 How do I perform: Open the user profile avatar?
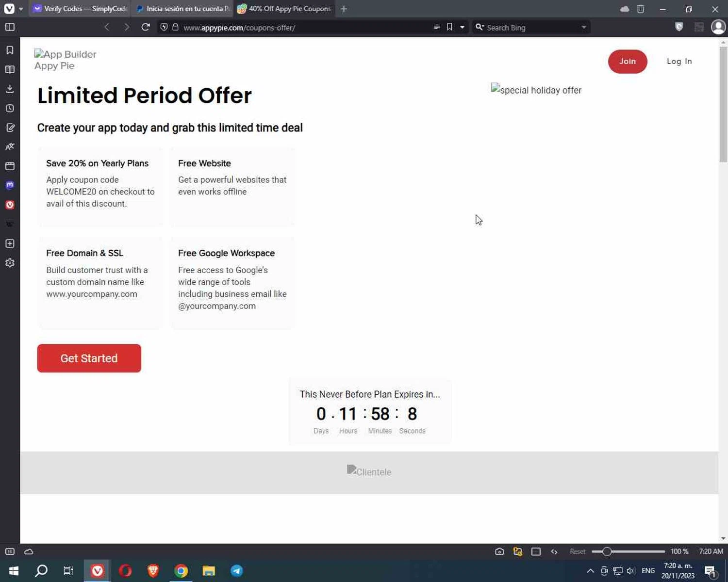pyautogui.click(x=718, y=27)
